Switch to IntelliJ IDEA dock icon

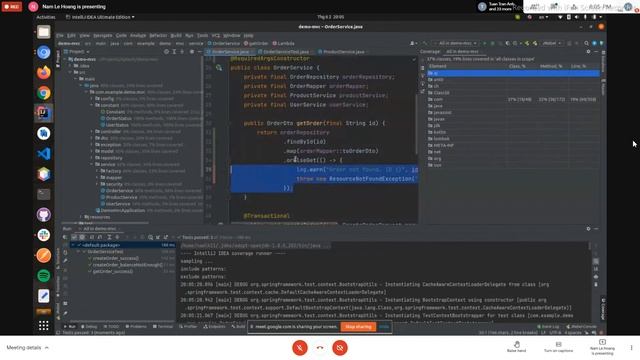click(44, 113)
